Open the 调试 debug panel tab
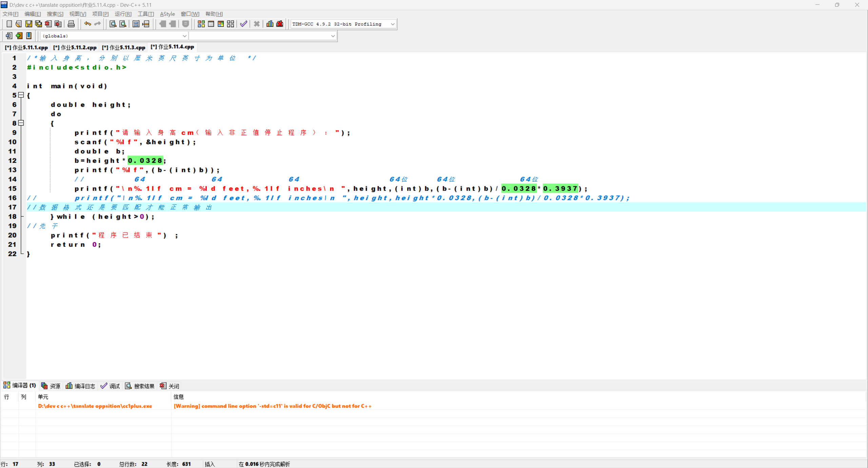This screenshot has width=868, height=468. coord(111,386)
